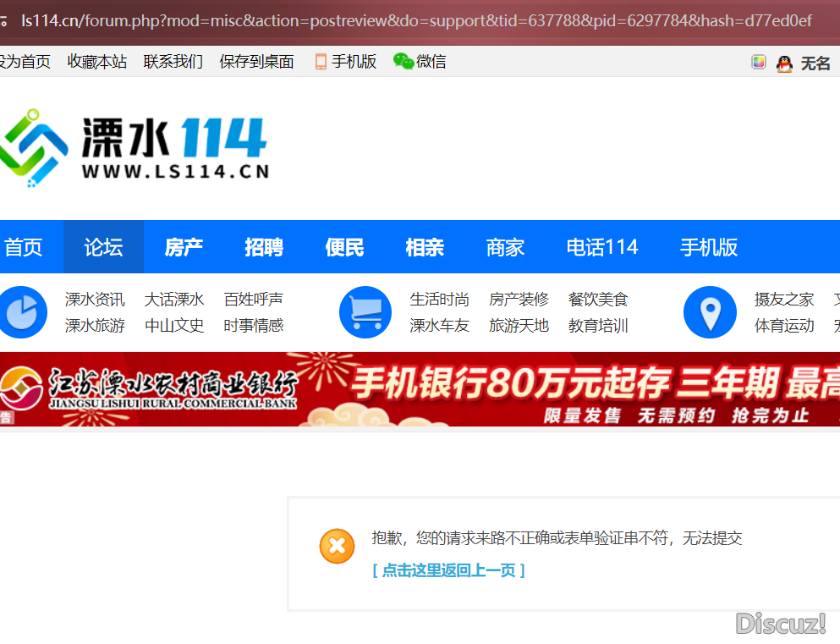Click the 收藏本站 link
Screen dimensions: 840x644
point(96,61)
